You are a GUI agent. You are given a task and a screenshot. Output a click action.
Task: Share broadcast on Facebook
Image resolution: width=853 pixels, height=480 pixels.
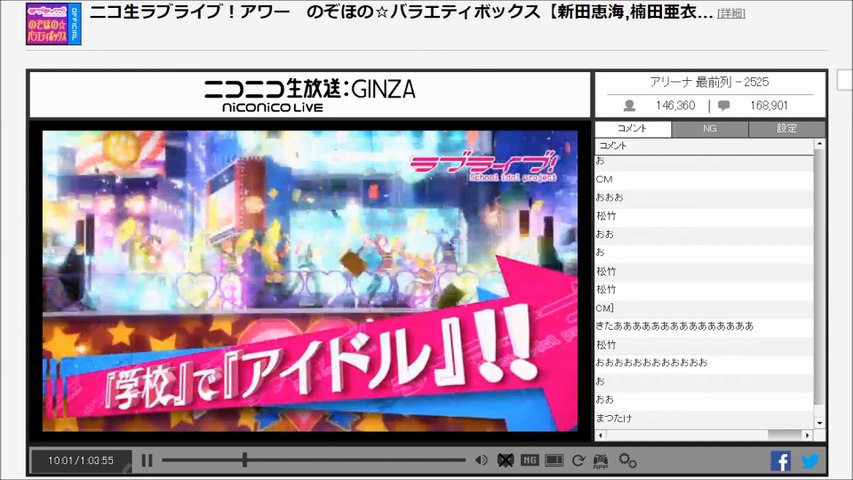click(x=781, y=461)
